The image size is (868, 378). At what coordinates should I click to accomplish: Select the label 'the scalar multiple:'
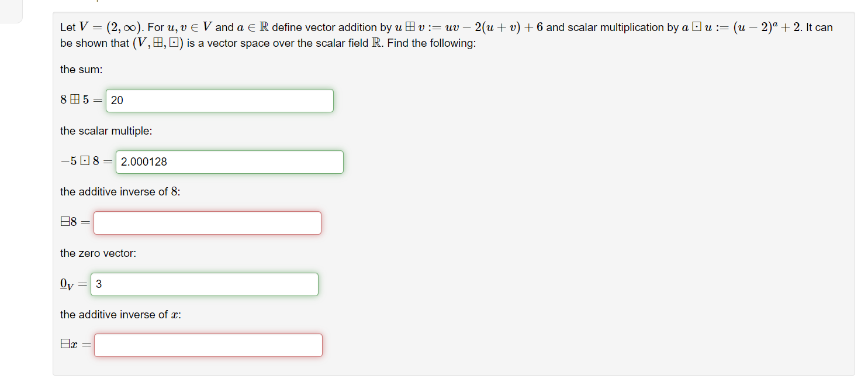(105, 130)
